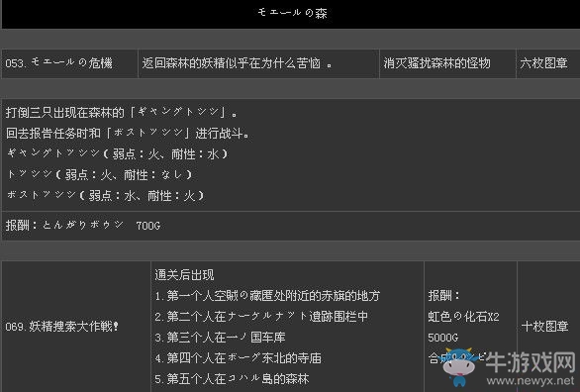Click the cell 消灭骚扰森林的怪物
Screen dimensions: 580x392
[x=447, y=63]
